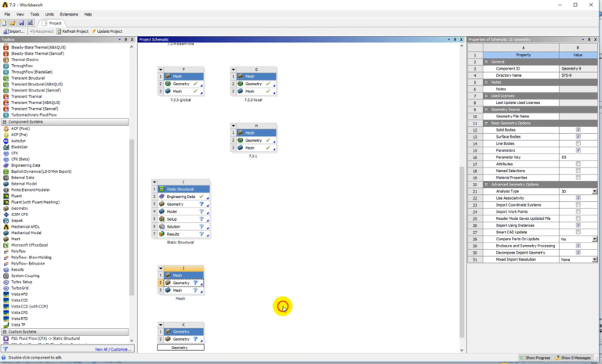This screenshot has height=364, width=602.
Task: Open the View All / Customize link
Action: point(113,349)
